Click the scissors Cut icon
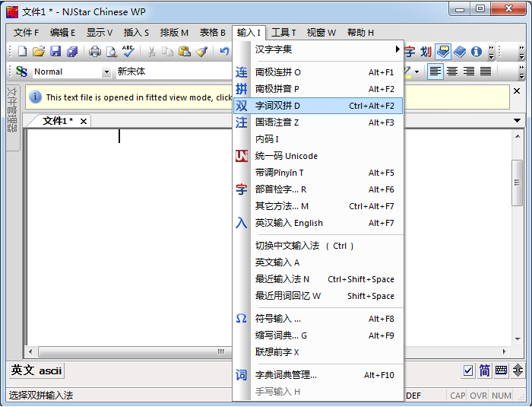The image size is (532, 407). 151,52
